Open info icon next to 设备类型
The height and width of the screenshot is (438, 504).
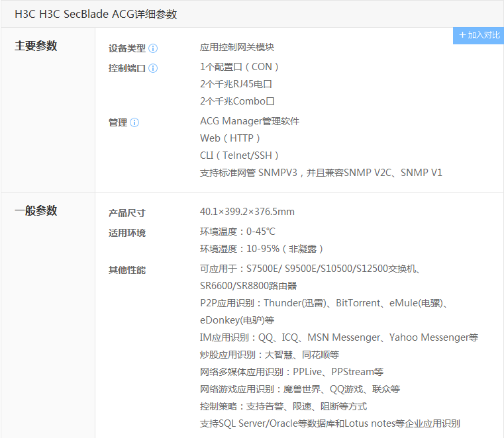tap(153, 48)
